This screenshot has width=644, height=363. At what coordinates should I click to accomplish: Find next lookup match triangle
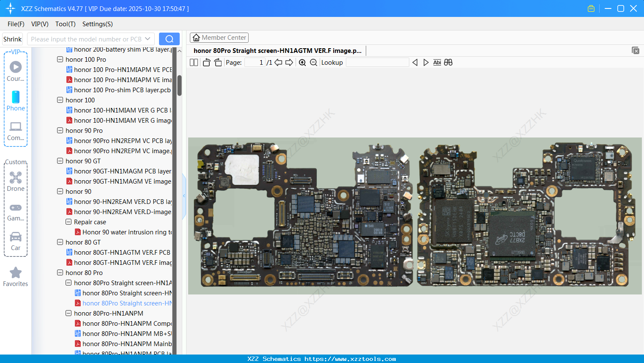tap(426, 63)
